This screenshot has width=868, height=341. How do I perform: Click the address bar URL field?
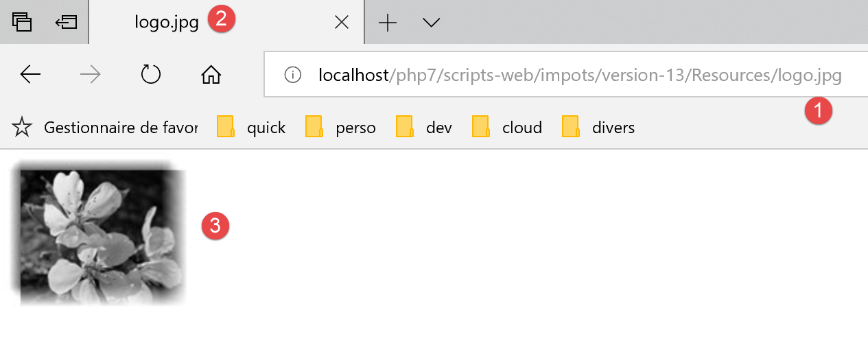(x=579, y=75)
